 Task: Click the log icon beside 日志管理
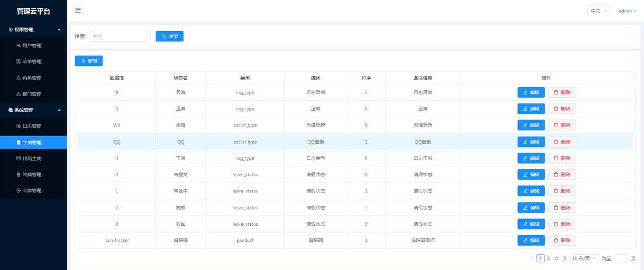pyautogui.click(x=19, y=126)
